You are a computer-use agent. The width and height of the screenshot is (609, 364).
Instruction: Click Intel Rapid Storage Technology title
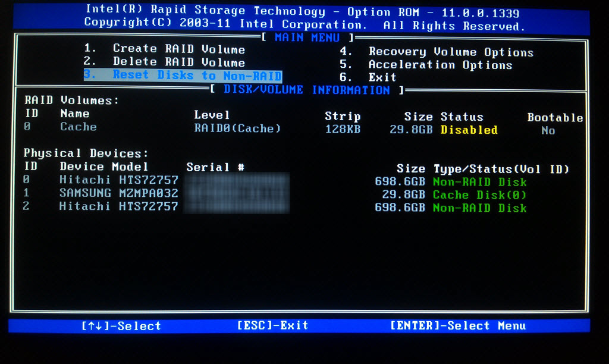tap(303, 12)
